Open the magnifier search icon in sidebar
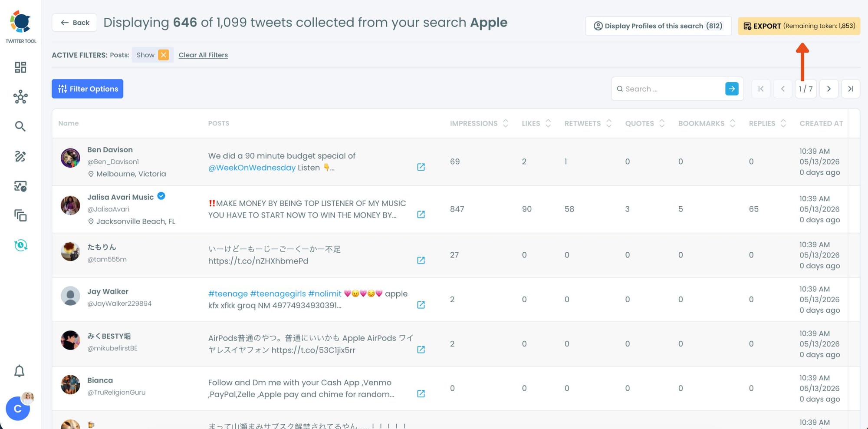This screenshot has height=429, width=868. pos(20,126)
